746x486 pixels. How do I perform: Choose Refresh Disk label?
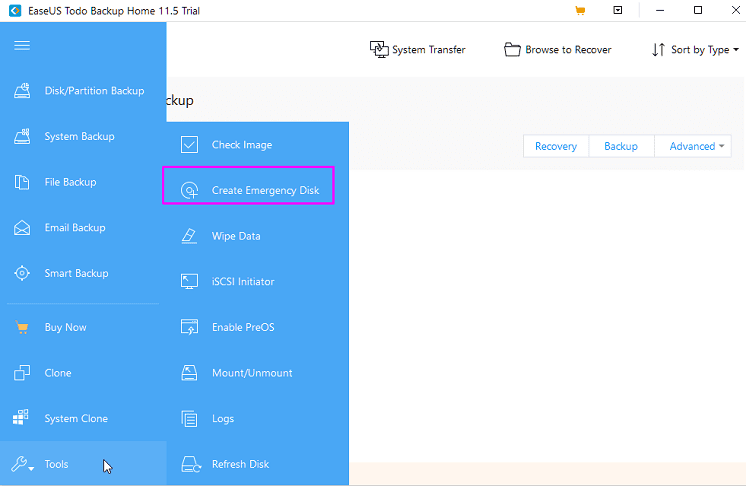point(241,464)
